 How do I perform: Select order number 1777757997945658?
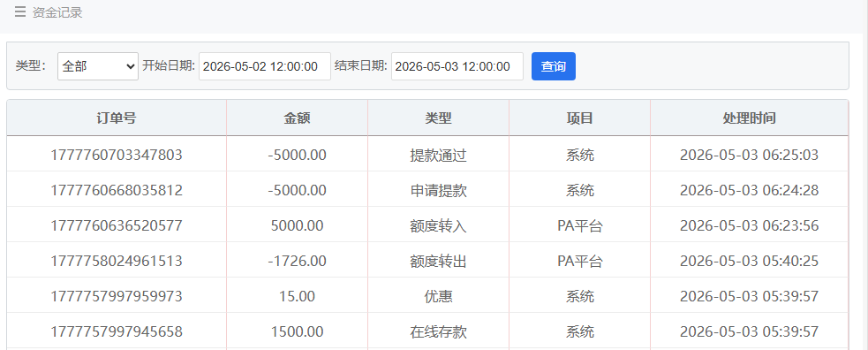117,331
